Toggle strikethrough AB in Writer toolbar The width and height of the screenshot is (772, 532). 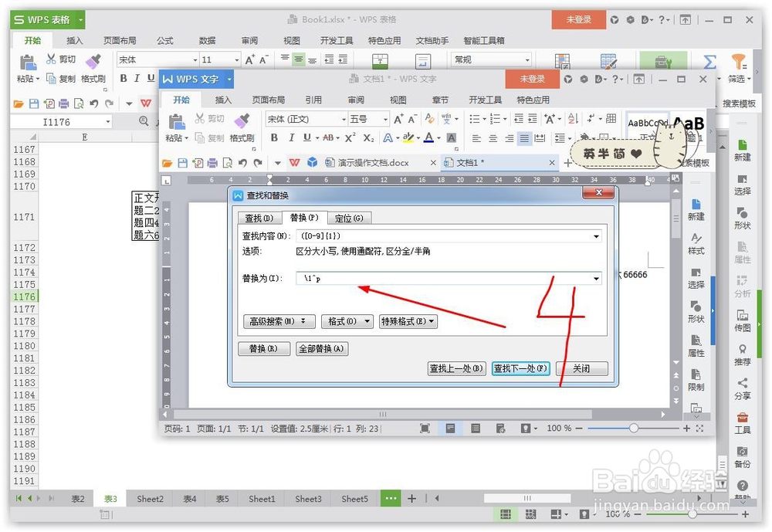point(328,138)
